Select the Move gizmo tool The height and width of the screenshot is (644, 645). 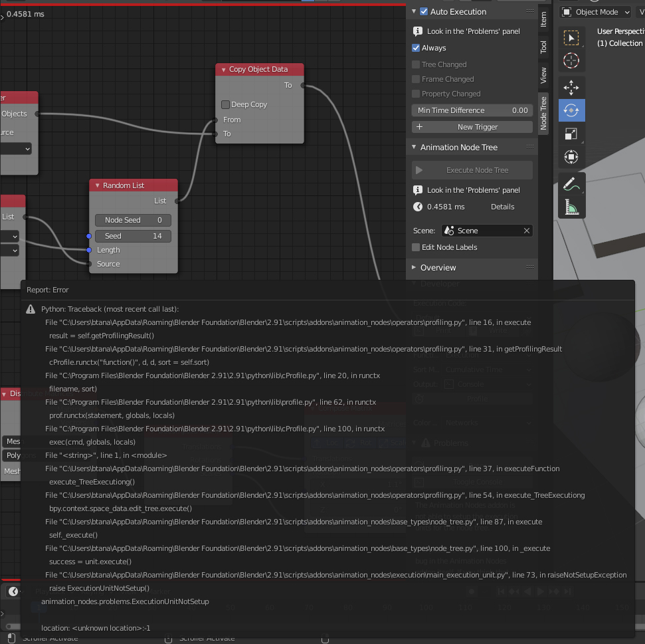[x=571, y=87]
